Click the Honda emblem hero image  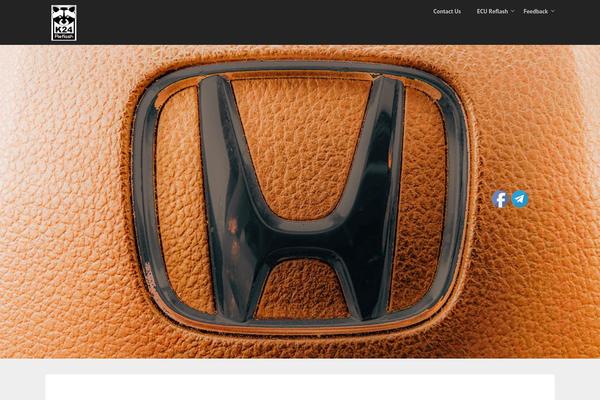tap(300, 202)
